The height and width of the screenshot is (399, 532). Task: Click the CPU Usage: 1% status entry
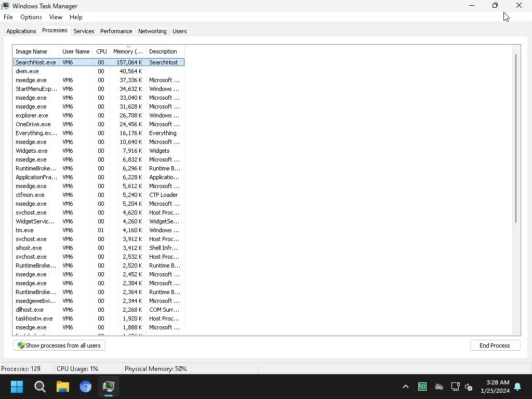point(77,369)
